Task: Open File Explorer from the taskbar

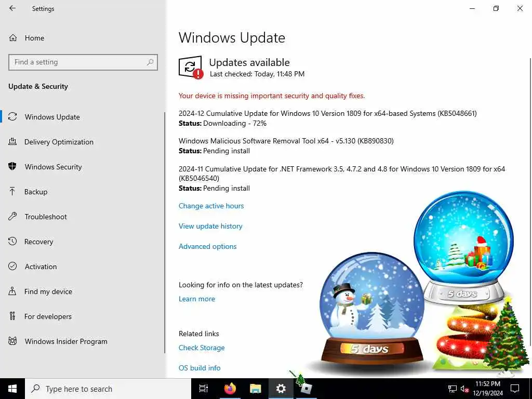Action: click(256, 389)
